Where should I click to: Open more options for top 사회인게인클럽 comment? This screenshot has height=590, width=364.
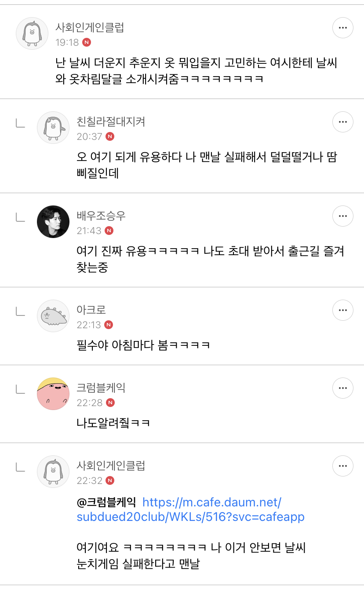(343, 28)
